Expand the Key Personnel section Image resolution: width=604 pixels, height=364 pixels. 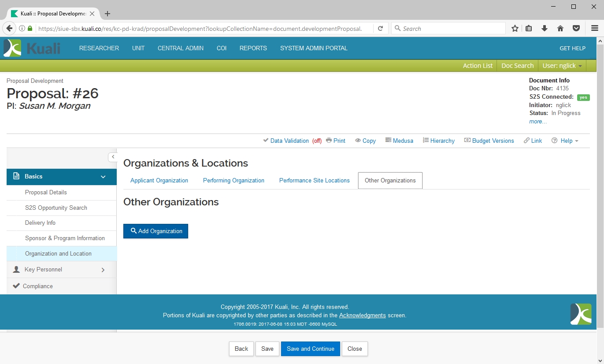tap(103, 270)
